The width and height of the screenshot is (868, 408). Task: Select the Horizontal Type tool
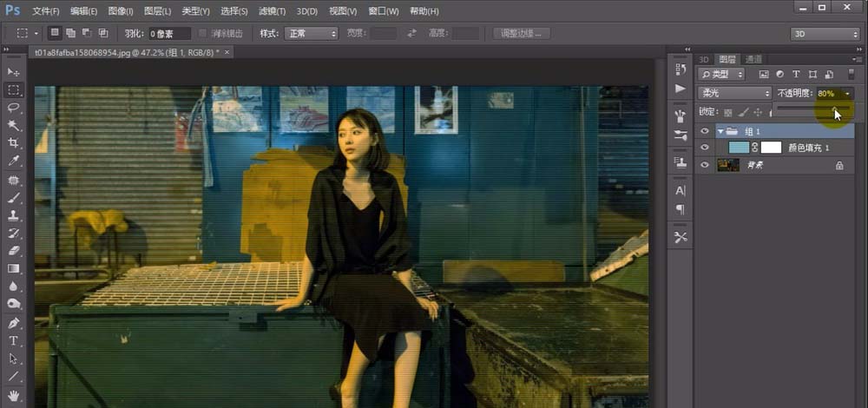pos(14,340)
